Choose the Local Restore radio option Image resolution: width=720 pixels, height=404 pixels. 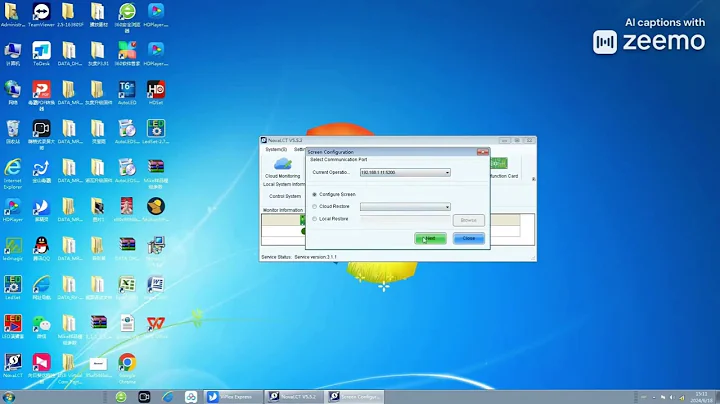coord(315,219)
